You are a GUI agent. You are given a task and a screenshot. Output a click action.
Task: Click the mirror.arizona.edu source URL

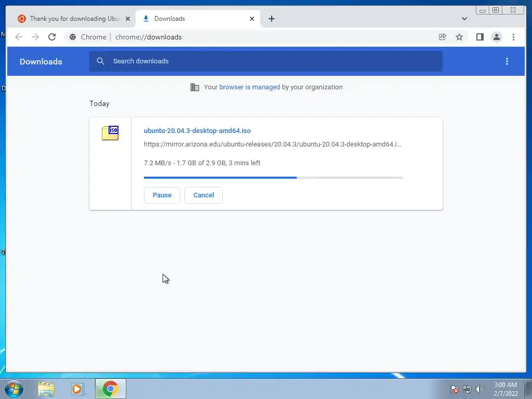[x=272, y=144]
